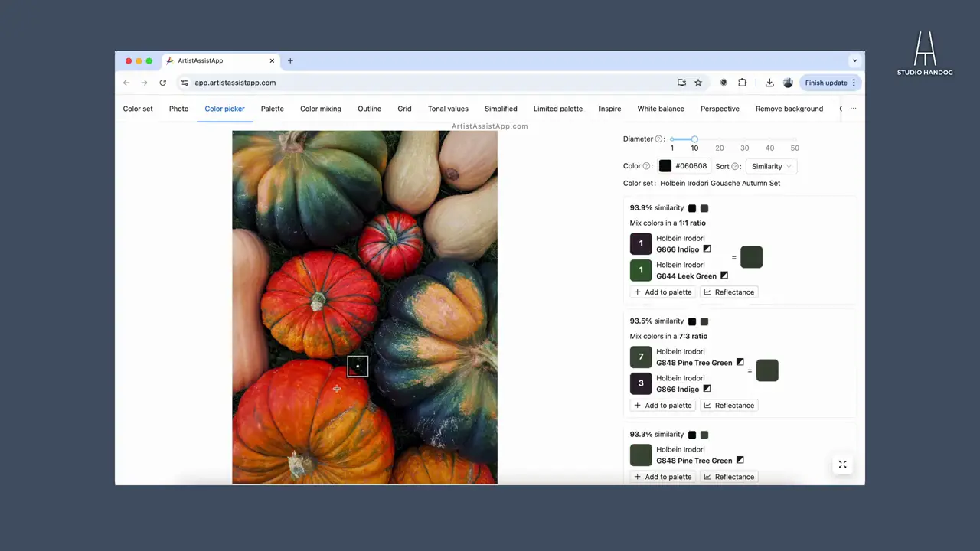Open Chrome tab search chevron
This screenshot has width=980, height=551.
point(854,60)
